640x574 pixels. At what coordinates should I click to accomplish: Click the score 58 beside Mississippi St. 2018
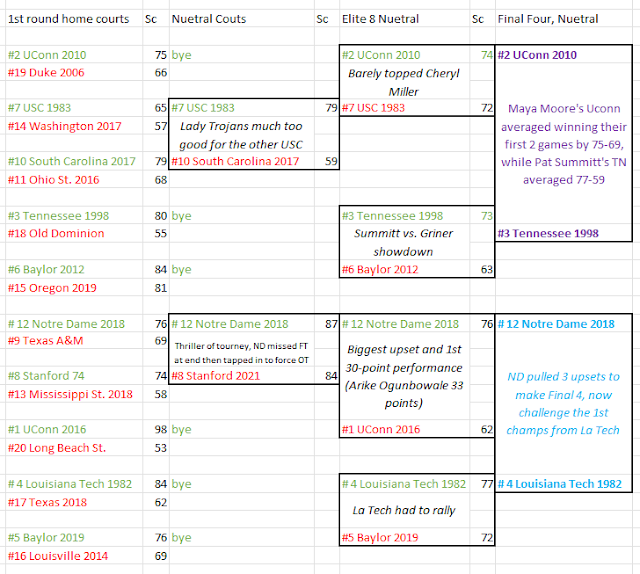coord(156,394)
